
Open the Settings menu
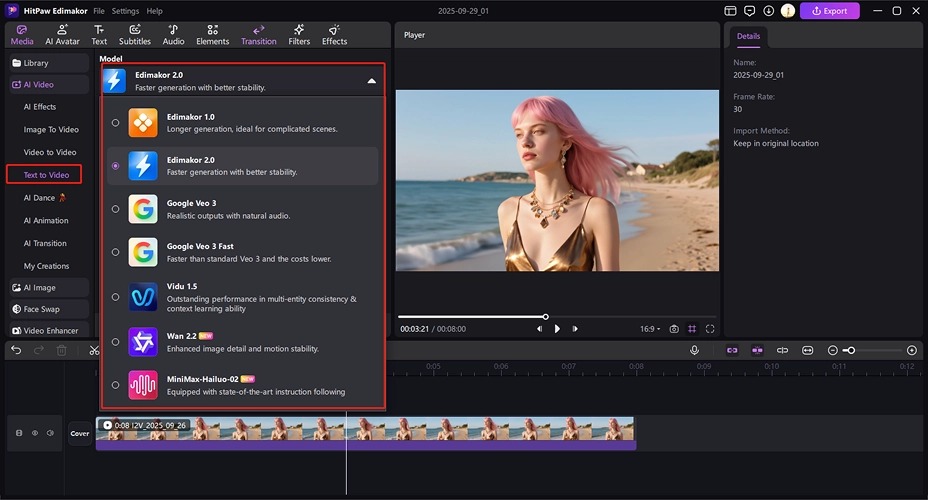pos(125,11)
